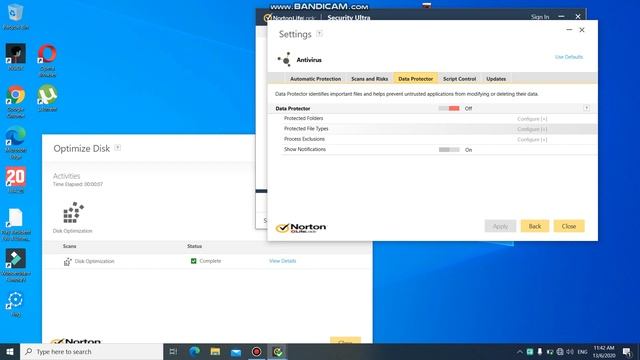Launch uTorrent desktop shortcut

[x=47, y=98]
